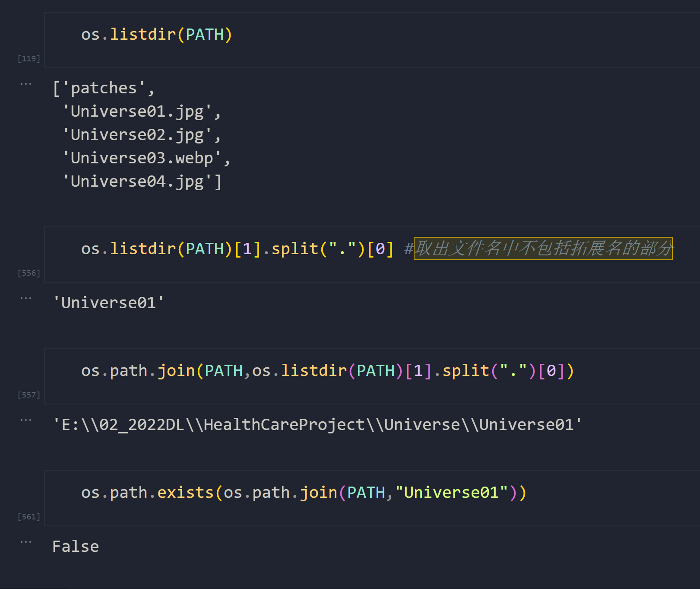Open output options for the joined path result
700x589 pixels.
click(26, 420)
